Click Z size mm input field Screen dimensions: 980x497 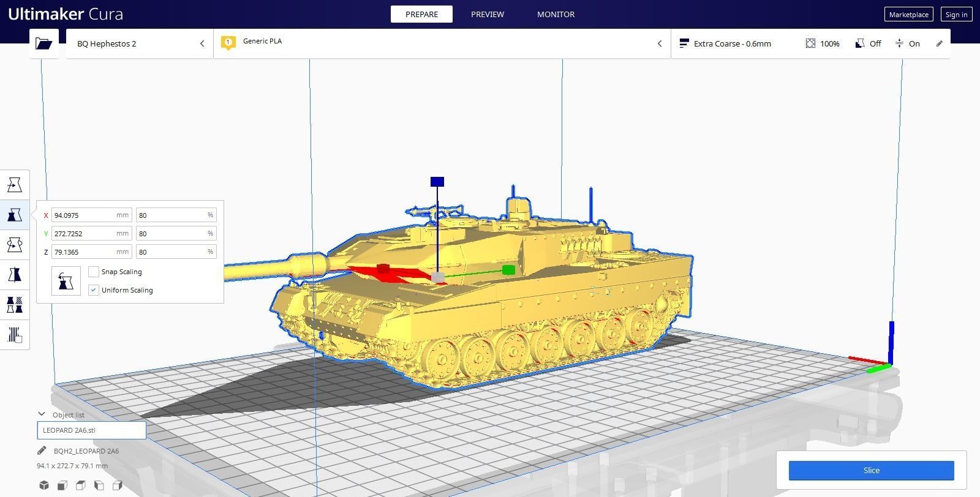pos(92,252)
